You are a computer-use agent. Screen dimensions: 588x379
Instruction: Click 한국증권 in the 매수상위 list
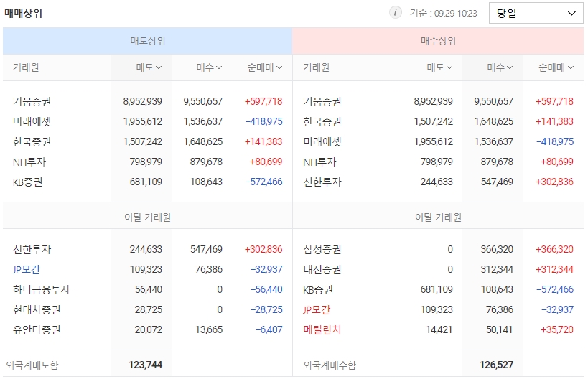pos(322,121)
